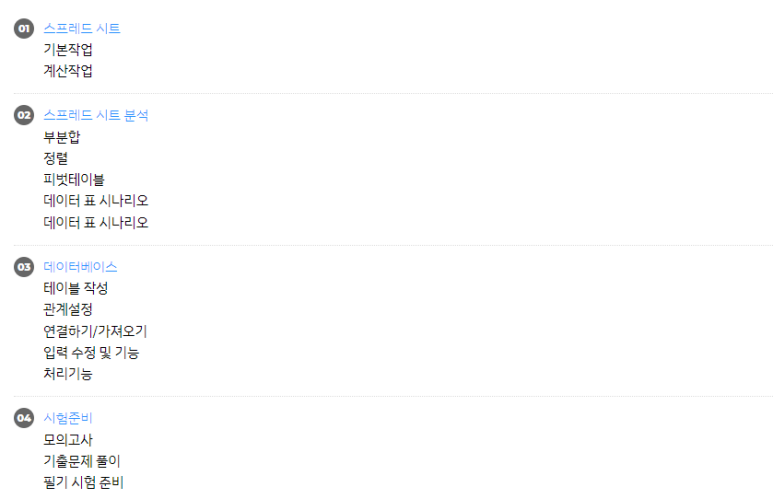Open the 스프레드 시트 section link
The height and width of the screenshot is (499, 773).
pyautogui.click(x=82, y=29)
